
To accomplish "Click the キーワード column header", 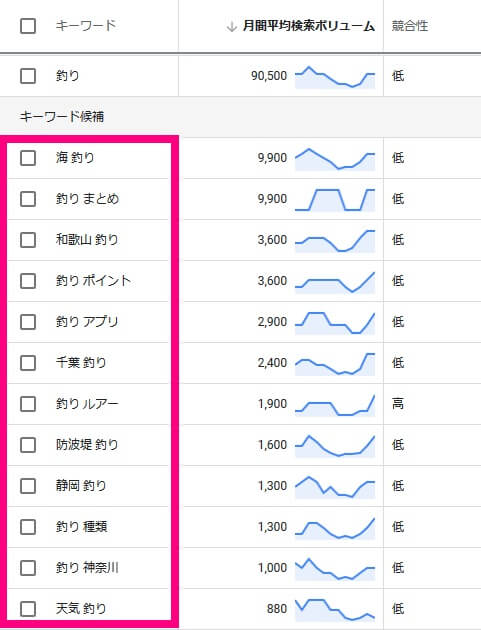I will tap(86, 26).
